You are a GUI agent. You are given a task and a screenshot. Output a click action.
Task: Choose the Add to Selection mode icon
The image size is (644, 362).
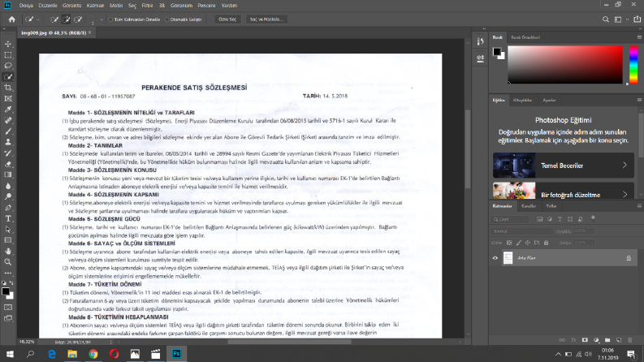click(66, 19)
